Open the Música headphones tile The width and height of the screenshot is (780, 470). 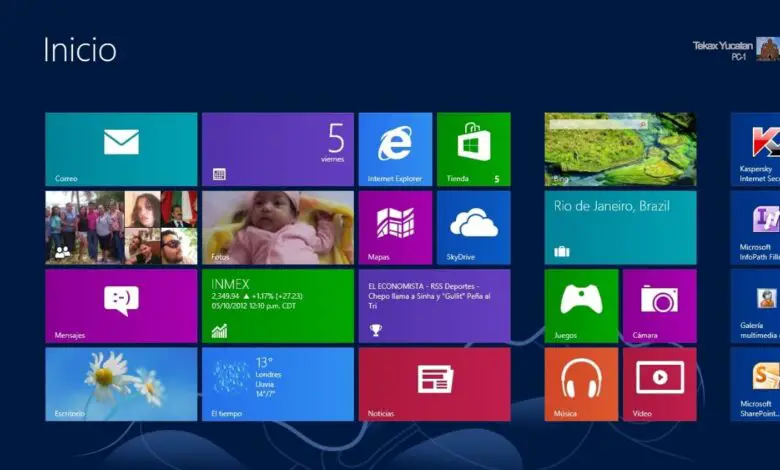click(582, 384)
